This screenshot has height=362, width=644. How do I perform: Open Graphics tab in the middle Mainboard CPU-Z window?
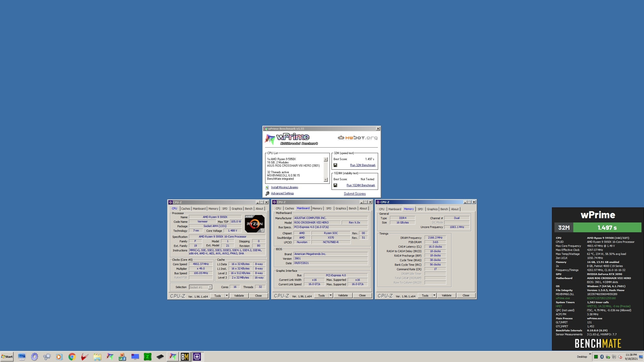(x=341, y=208)
